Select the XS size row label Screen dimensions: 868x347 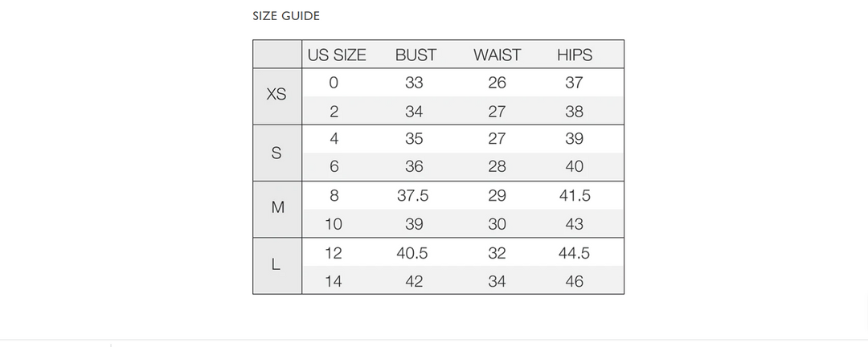tap(276, 94)
